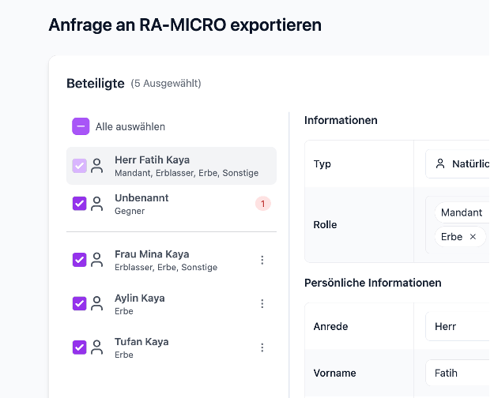The image size is (494, 398).
Task: Click the Erbe subtitle under Tufan Kaya
Action: [x=124, y=355]
